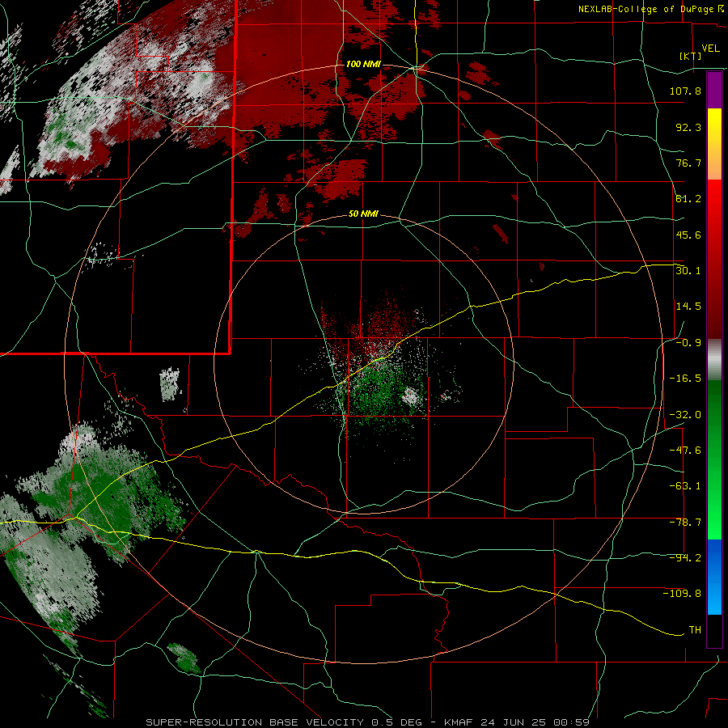728x728 pixels.
Task: Click the 45.6 velocity scale value
Action: (x=688, y=235)
